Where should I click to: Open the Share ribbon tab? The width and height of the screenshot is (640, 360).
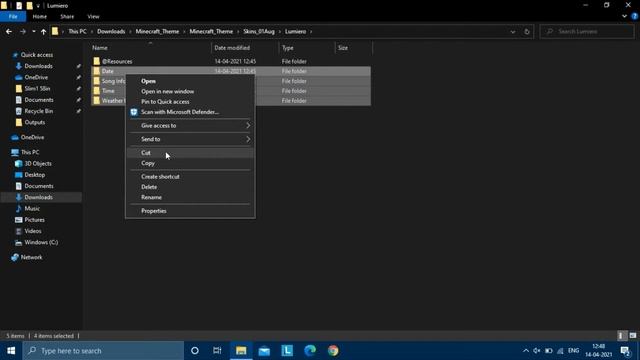click(x=67, y=16)
